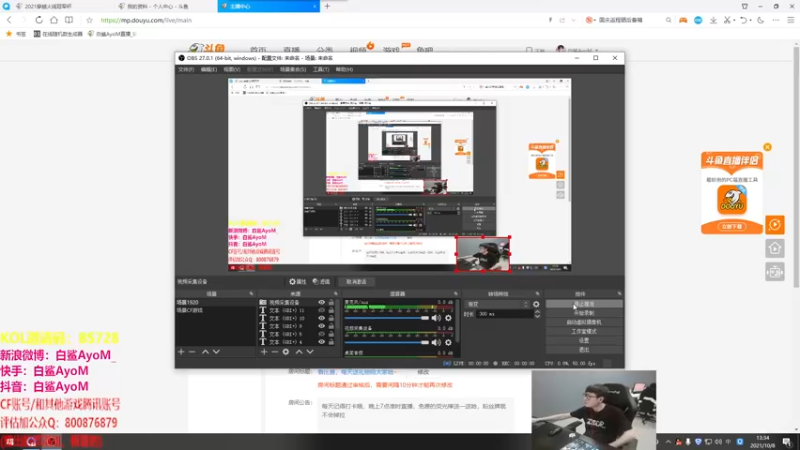This screenshot has width=800, height=450.
Task: Mute the 麦克风/Aux mixer channel
Action: pyautogui.click(x=436, y=318)
